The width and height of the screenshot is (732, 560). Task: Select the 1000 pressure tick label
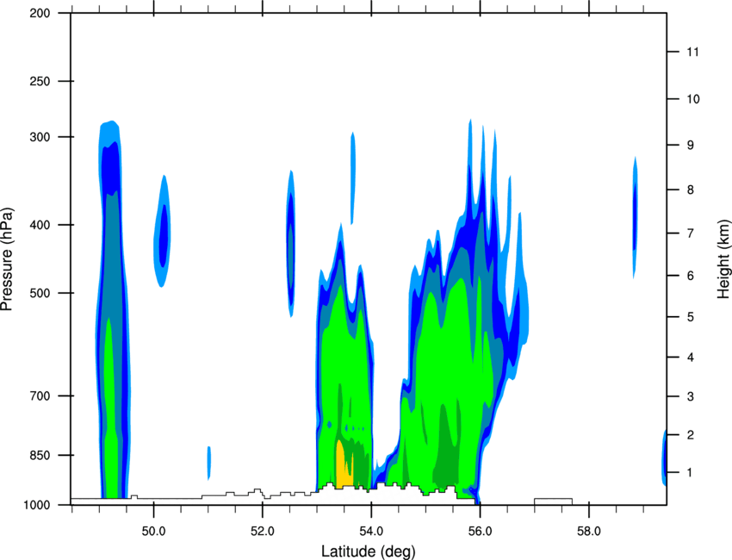[x=36, y=505]
